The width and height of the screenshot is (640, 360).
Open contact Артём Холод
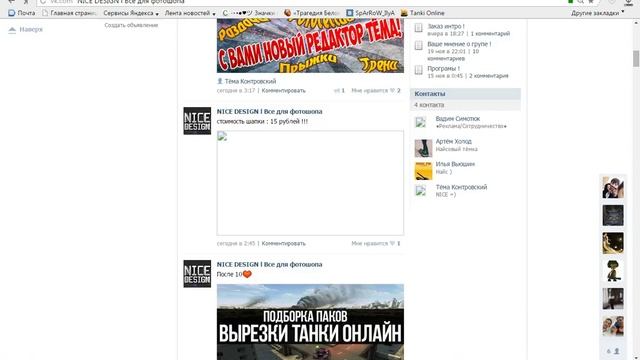453,141
